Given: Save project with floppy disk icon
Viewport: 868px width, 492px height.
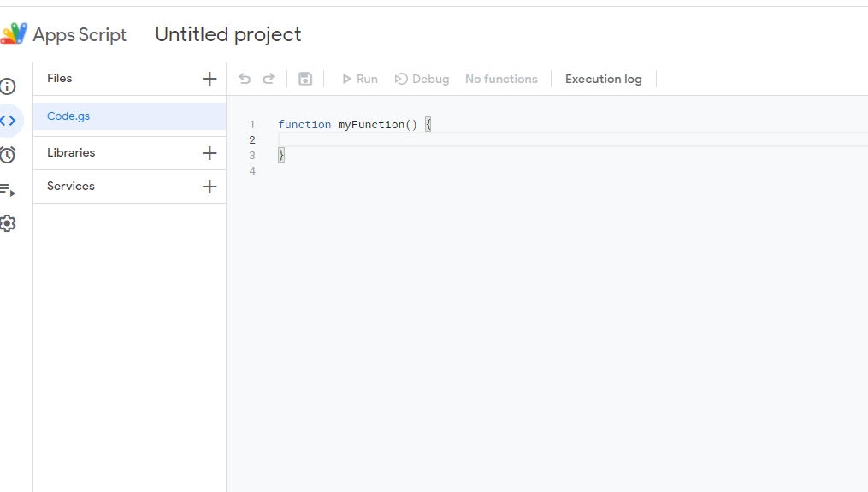Looking at the screenshot, I should pos(305,79).
